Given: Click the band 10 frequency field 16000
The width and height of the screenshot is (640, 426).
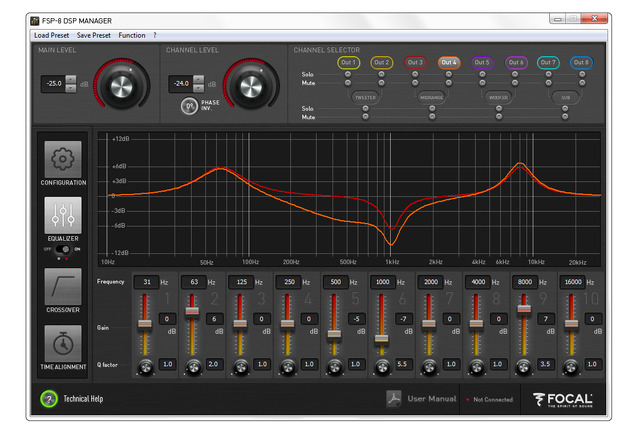Looking at the screenshot, I should click(573, 282).
